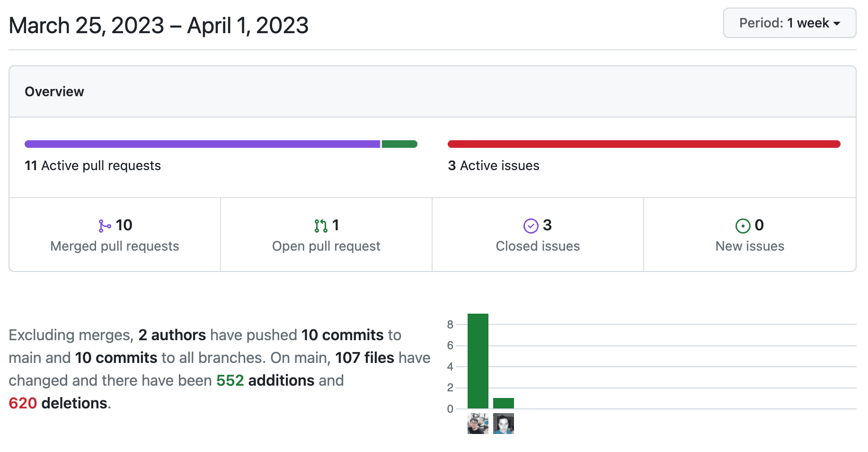Click the second author avatar below the chart
Viewport: 868px width, 452px height.
click(503, 424)
